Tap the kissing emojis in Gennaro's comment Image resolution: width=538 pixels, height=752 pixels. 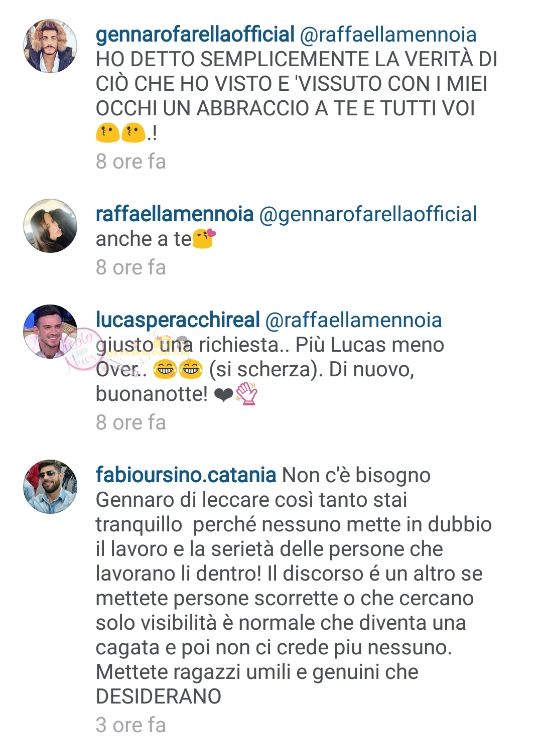point(121,133)
